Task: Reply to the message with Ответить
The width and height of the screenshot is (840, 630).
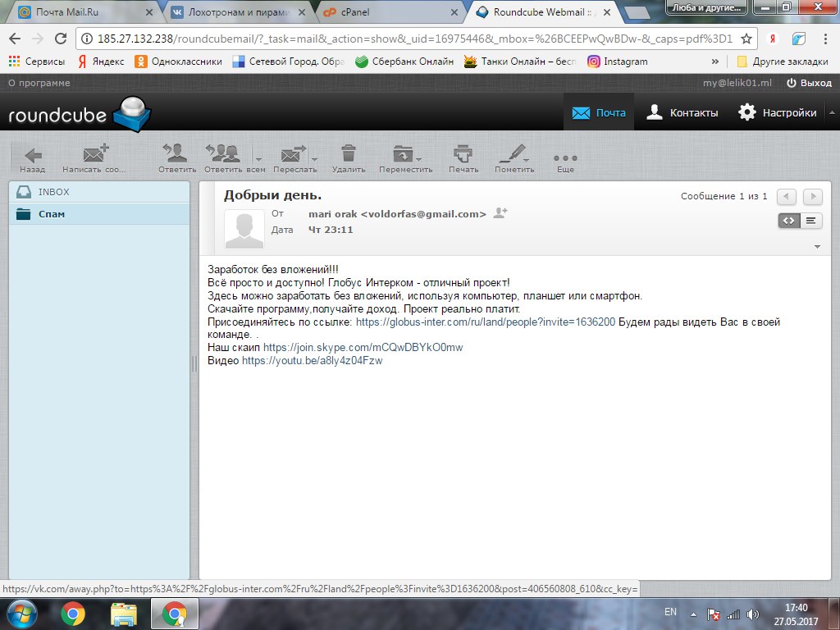Action: (177, 158)
